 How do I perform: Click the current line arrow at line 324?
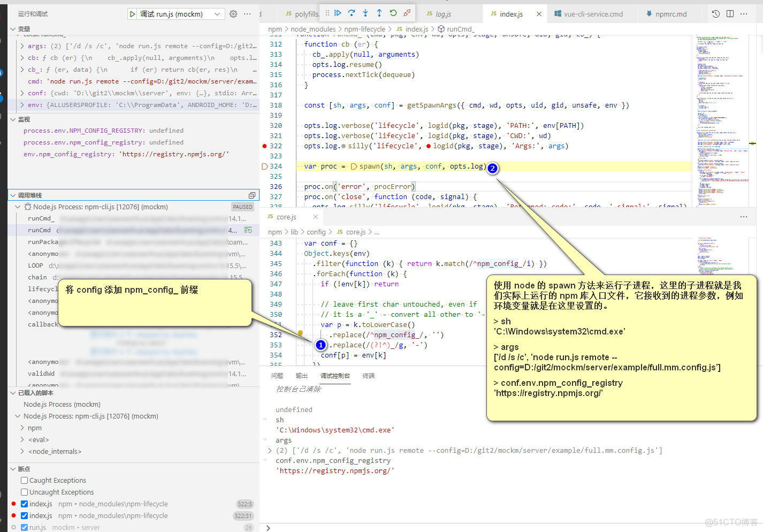point(264,166)
